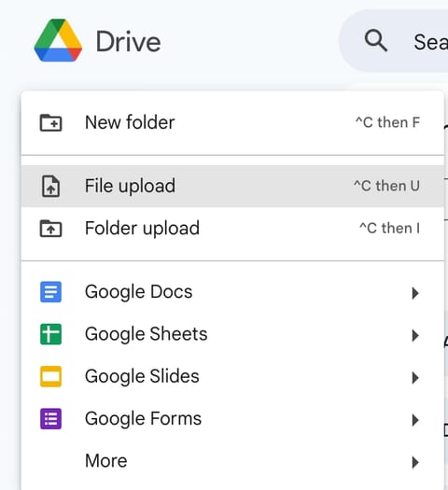Click the '^C then U' shortcut hint

pyautogui.click(x=386, y=186)
